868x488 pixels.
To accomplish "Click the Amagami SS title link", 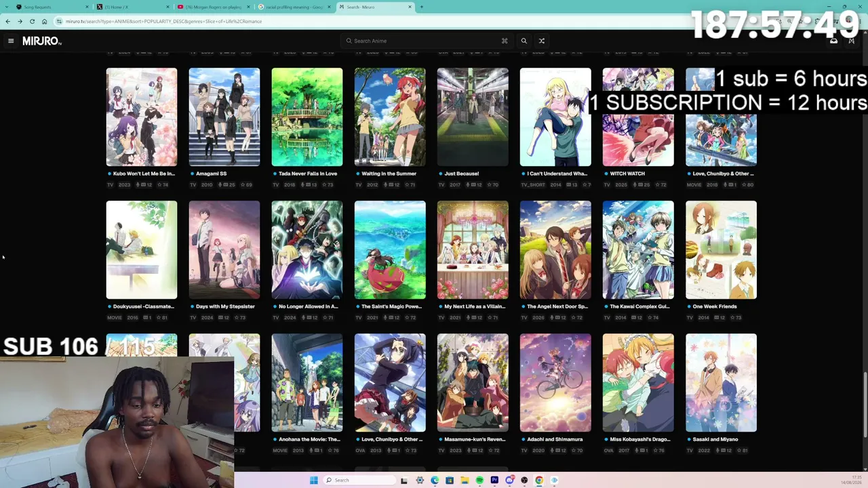I will [x=211, y=174].
